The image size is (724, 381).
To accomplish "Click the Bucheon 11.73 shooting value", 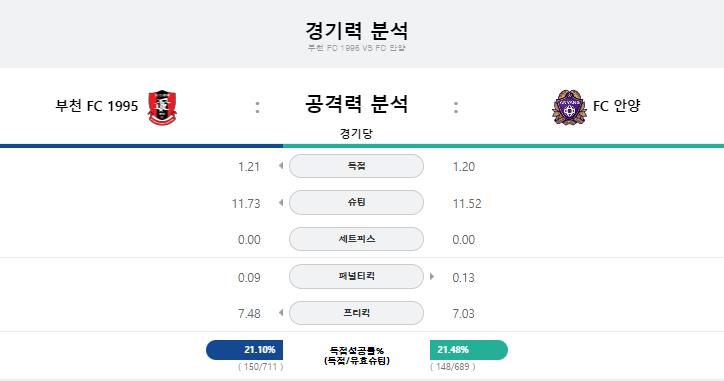I will [246, 204].
